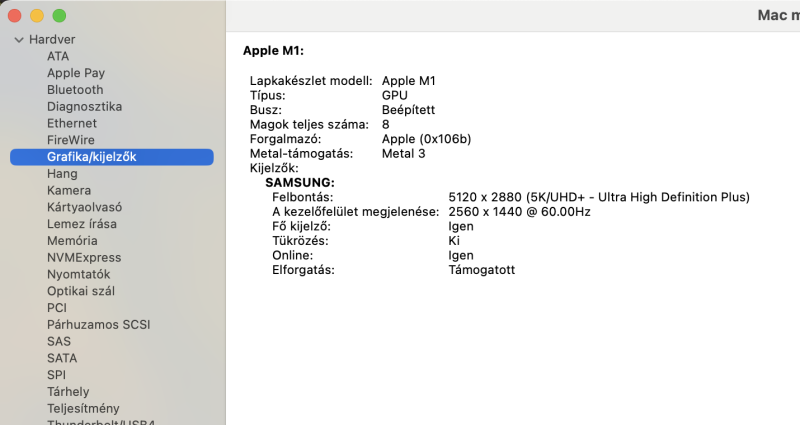Click the Hardver category label
This screenshot has width=800, height=425.
click(x=52, y=40)
